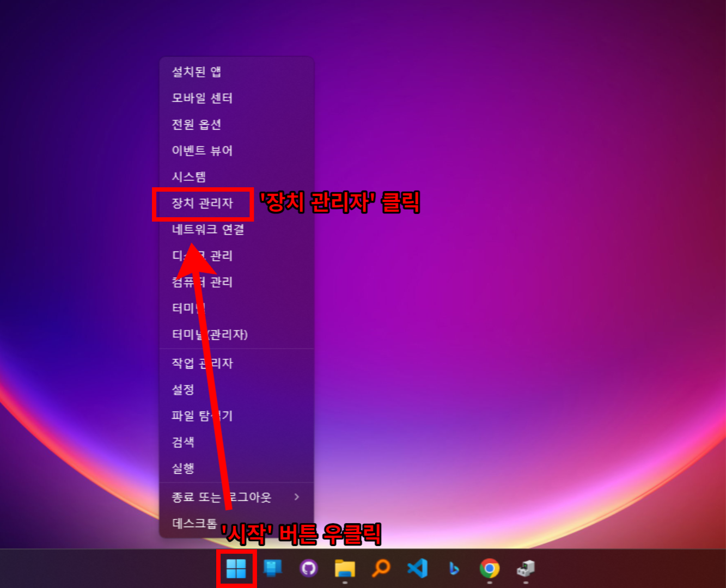Click the taskbar Search magnifier icon
The width and height of the screenshot is (726, 588).
(x=380, y=568)
